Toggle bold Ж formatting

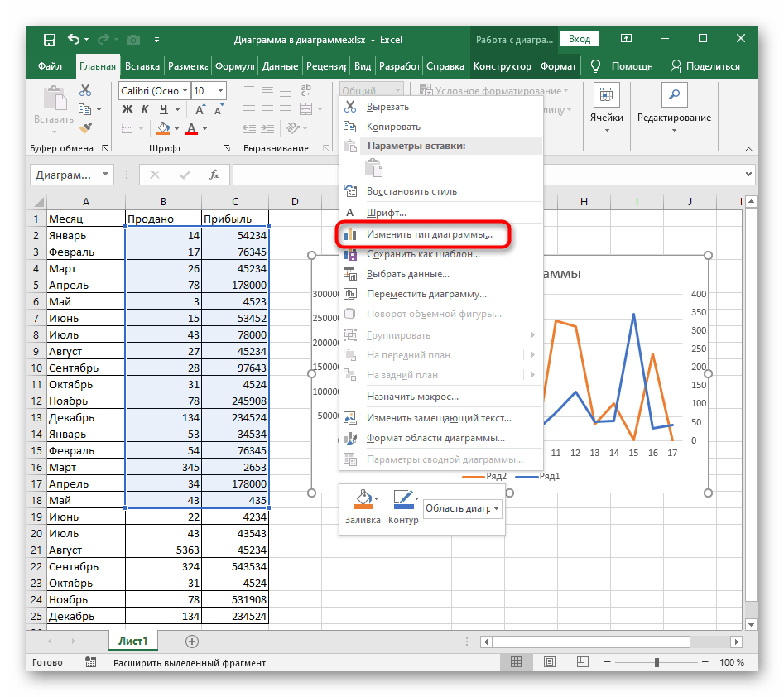pos(127,109)
